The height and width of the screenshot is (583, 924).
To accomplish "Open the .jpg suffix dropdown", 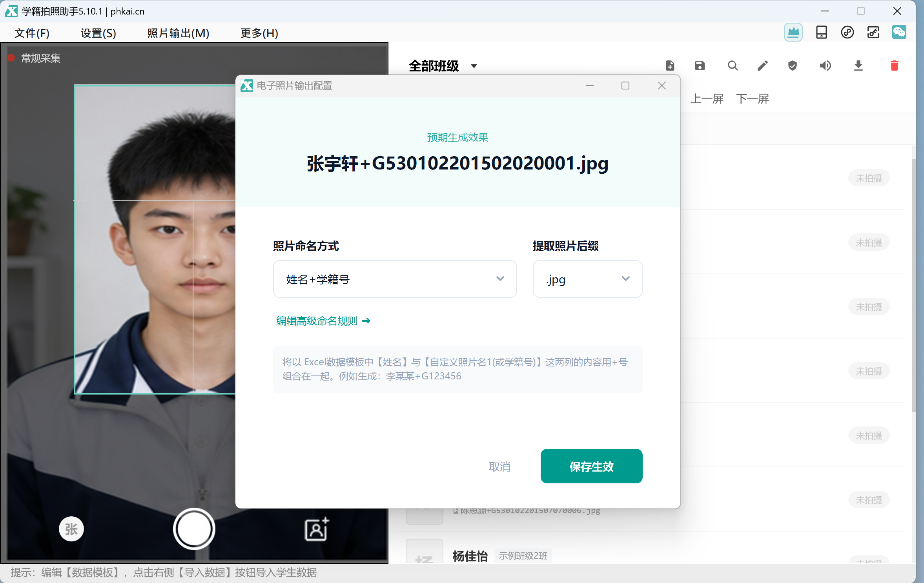I will tap(587, 279).
